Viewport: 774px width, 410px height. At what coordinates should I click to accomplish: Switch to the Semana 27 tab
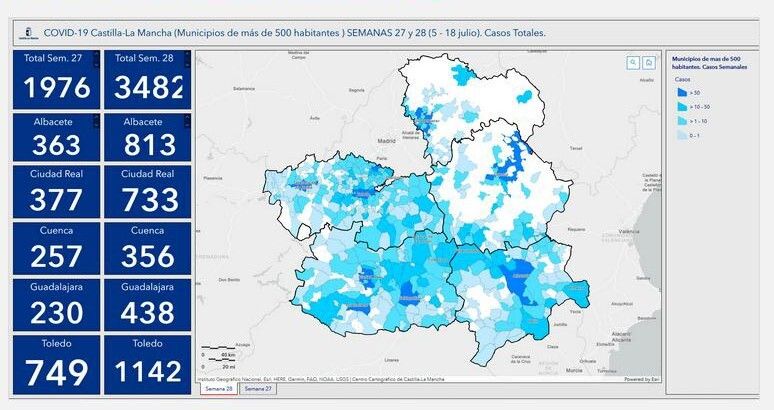(x=258, y=388)
